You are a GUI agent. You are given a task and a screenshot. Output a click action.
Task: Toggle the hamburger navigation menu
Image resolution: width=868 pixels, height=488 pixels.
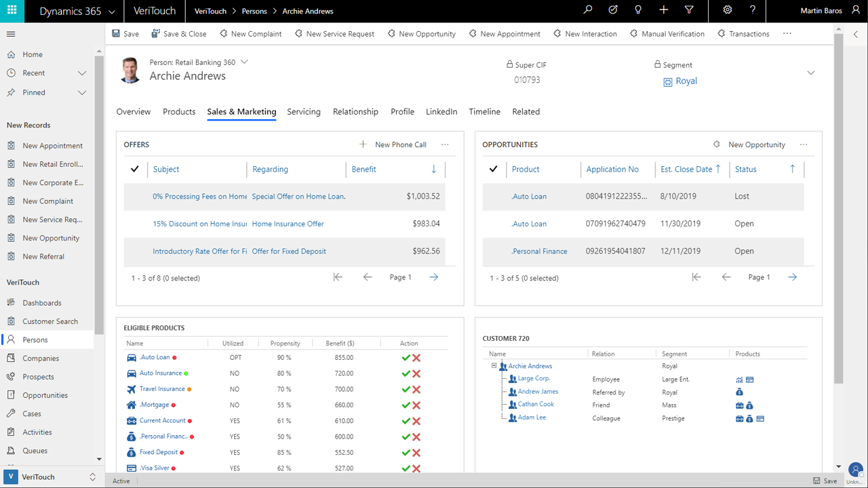pyautogui.click(x=11, y=34)
